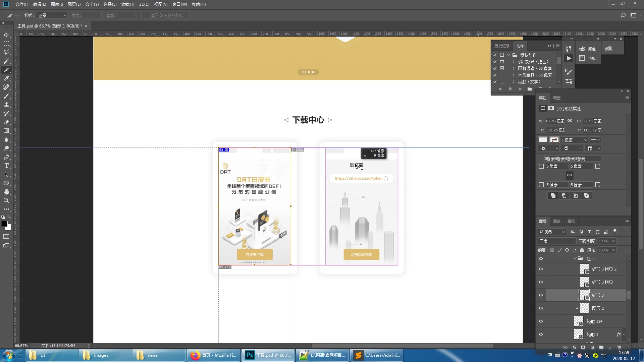Select the Healing Brush tool
The height and width of the screenshot is (362, 644).
(x=6, y=87)
